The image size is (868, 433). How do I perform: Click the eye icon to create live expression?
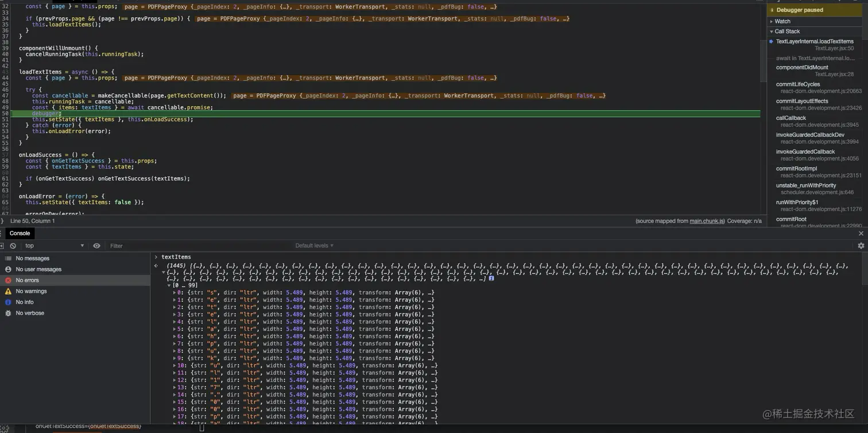coord(96,246)
